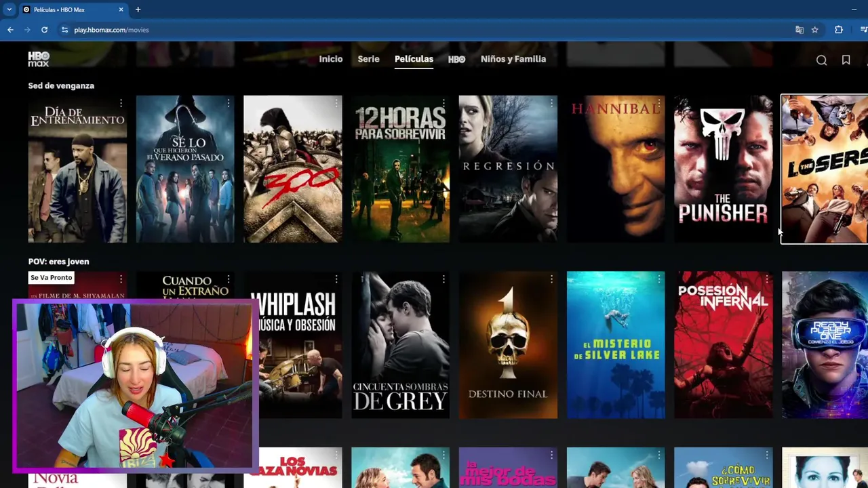Screen dimensions: 868x488
Task: Go back with the browser back arrow
Action: click(10, 30)
